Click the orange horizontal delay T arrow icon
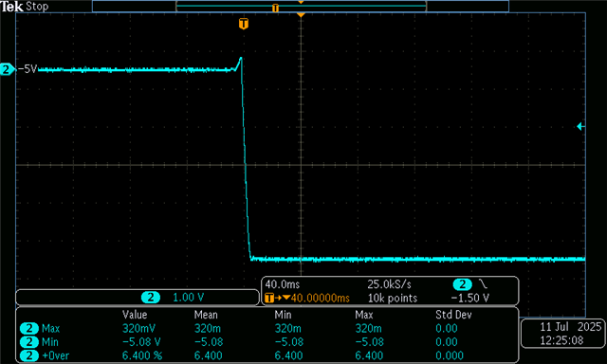The width and height of the screenshot is (607, 364). pos(277,299)
